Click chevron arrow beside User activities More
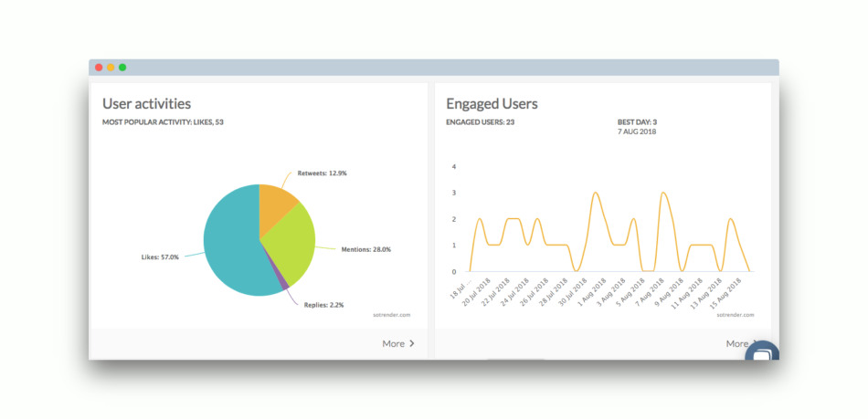 (x=412, y=343)
